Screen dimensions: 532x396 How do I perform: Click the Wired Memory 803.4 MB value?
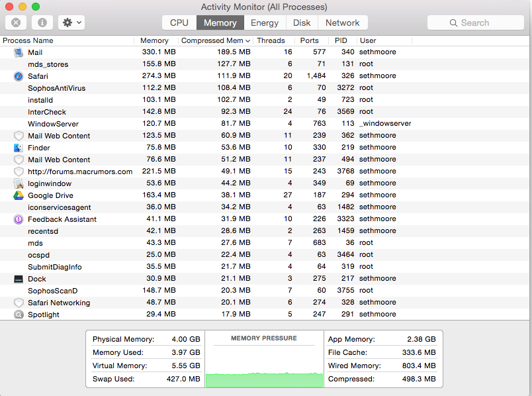point(419,366)
